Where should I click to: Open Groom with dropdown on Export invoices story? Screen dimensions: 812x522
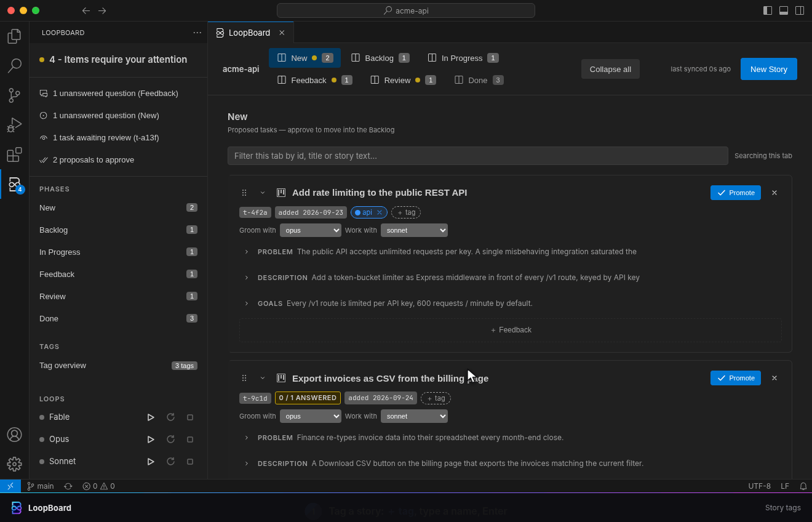click(311, 416)
